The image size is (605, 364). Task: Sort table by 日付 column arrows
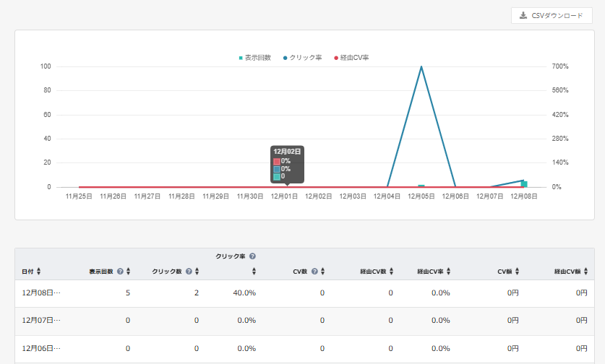tap(38, 272)
